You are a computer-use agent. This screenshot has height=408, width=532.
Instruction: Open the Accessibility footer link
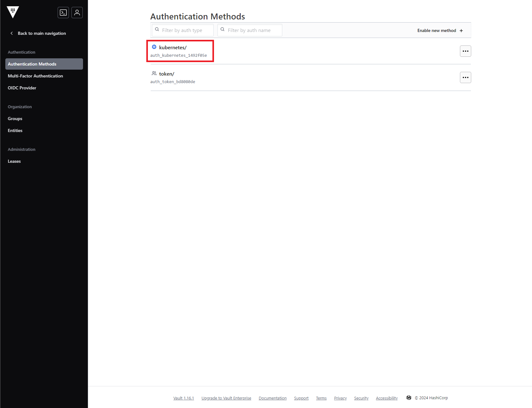pos(387,398)
